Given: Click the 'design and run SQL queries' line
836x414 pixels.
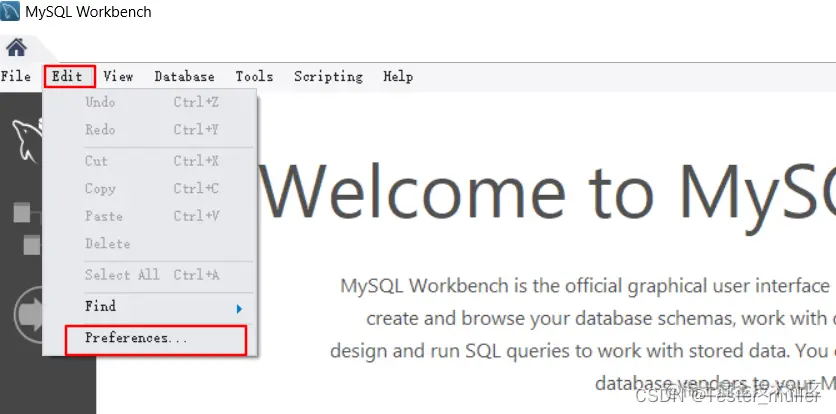Looking at the screenshot, I should pyautogui.click(x=583, y=351).
